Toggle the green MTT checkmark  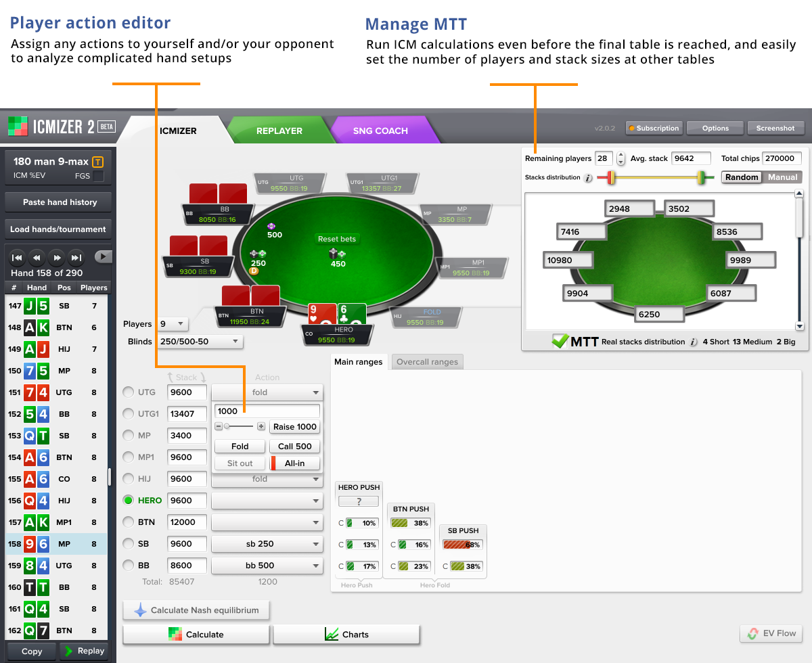560,341
